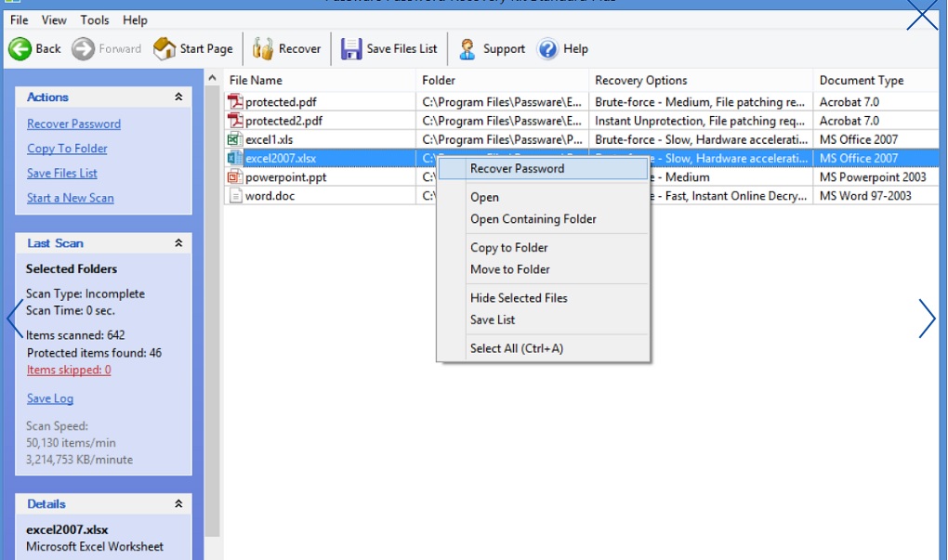Viewport: 948px width, 560px height.
Task: Open the Tools menu
Action: [x=94, y=20]
